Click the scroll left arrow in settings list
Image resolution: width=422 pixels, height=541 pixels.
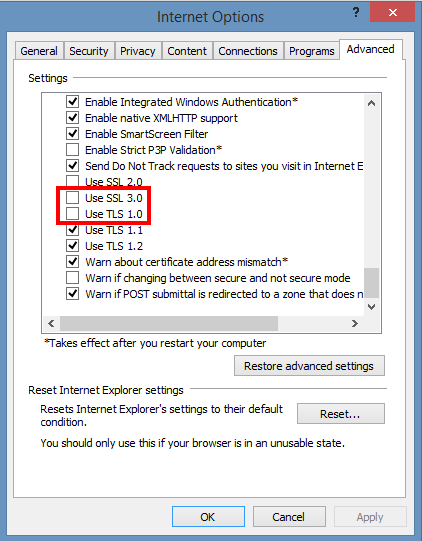(51, 323)
